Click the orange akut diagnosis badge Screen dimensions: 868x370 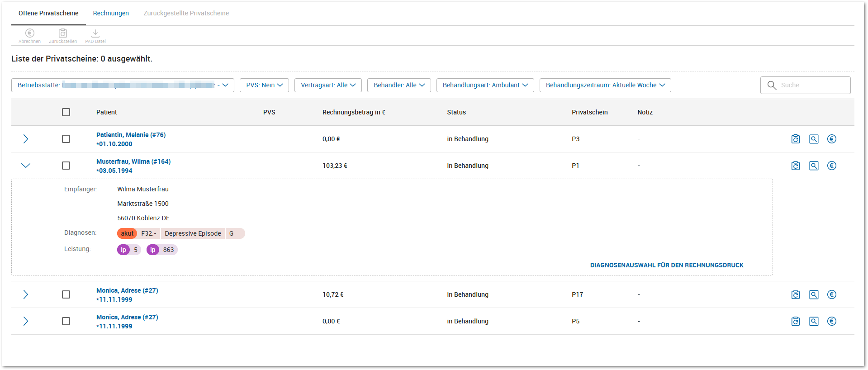click(x=127, y=233)
